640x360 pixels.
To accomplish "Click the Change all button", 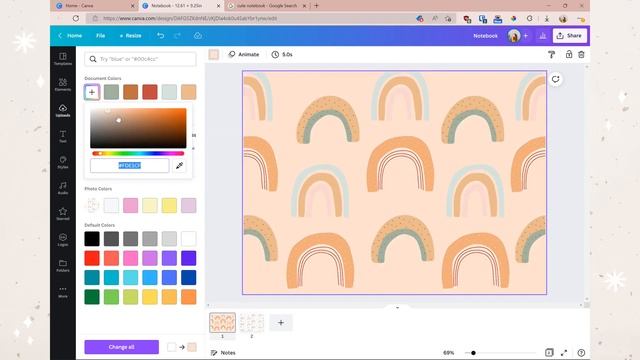I will [x=122, y=347].
